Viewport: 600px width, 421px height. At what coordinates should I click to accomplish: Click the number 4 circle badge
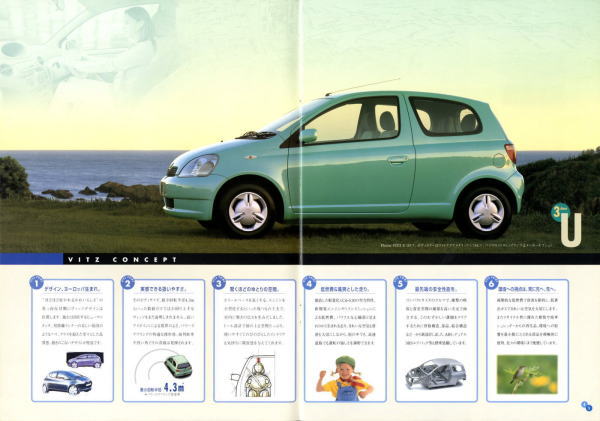310,283
